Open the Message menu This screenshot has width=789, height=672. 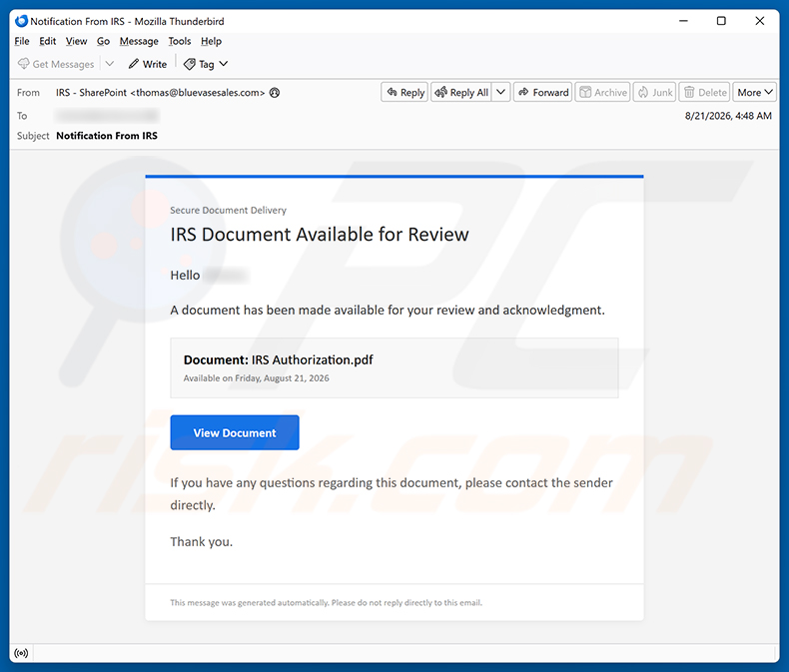coord(139,41)
